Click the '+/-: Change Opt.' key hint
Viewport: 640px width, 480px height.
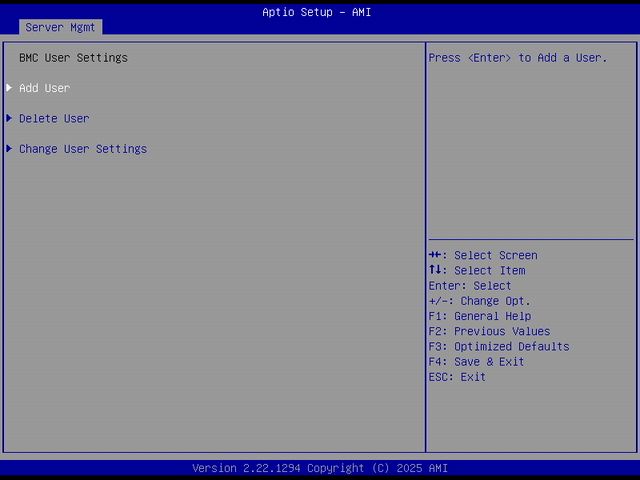coord(480,301)
